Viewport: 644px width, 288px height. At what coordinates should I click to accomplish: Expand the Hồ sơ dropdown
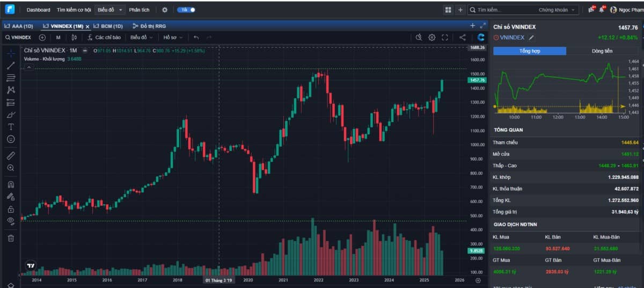click(173, 38)
